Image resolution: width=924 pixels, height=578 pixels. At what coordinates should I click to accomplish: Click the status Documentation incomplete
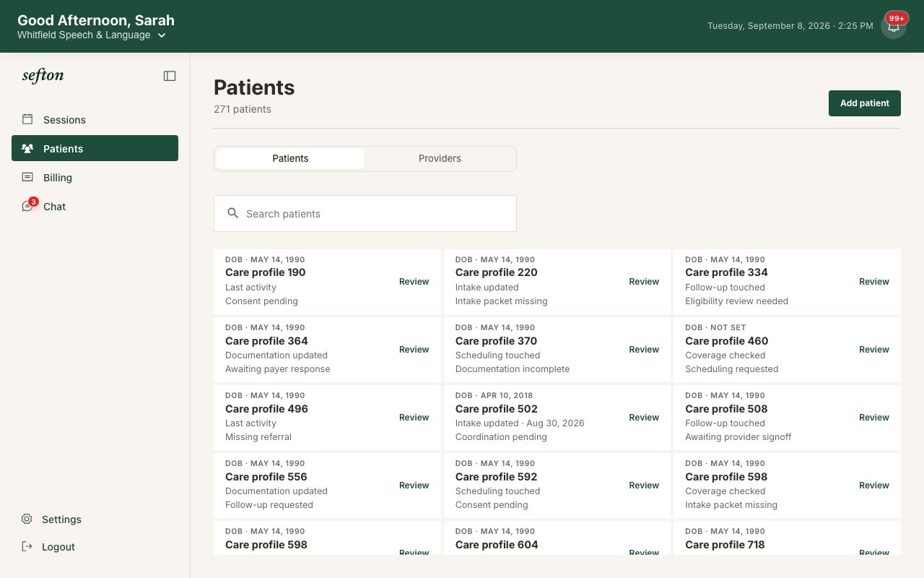click(512, 369)
